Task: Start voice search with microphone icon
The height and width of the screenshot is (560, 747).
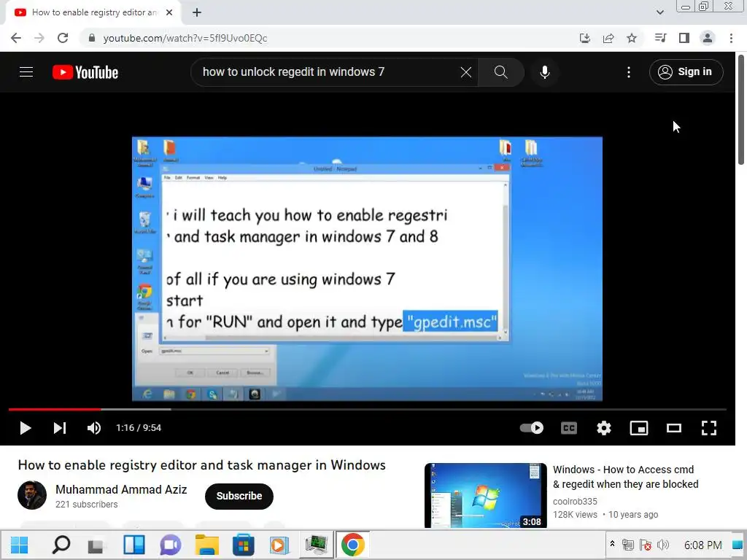Action: (544, 72)
